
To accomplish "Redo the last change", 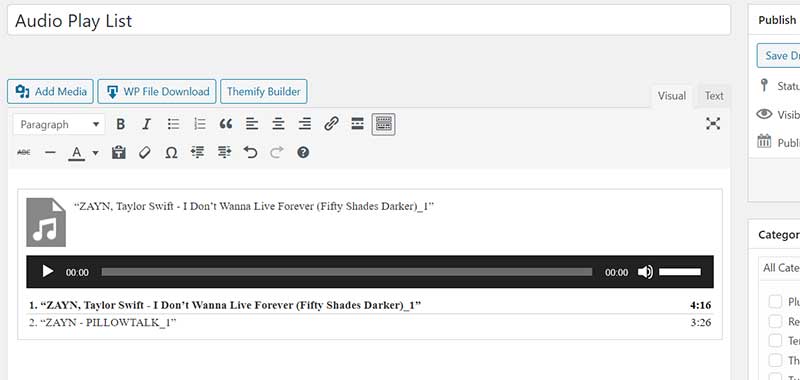I will click(x=277, y=153).
